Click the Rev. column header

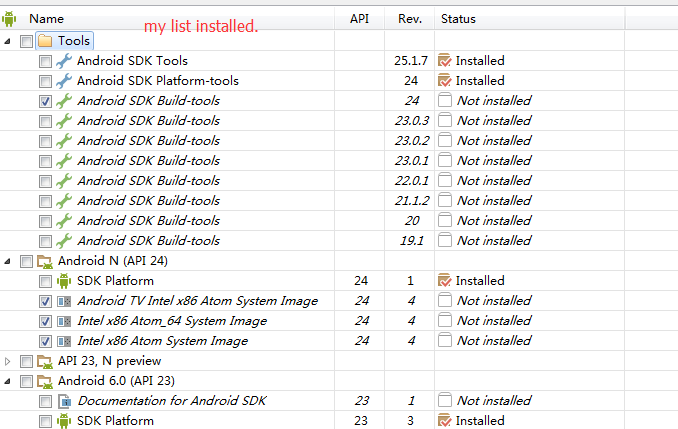click(409, 19)
